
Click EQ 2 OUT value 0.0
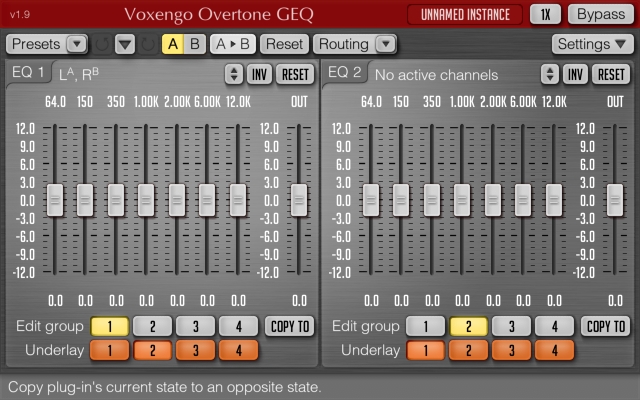(615, 301)
